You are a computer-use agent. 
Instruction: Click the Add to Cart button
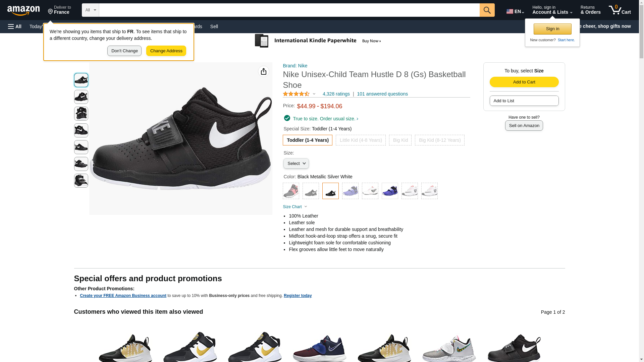click(524, 82)
